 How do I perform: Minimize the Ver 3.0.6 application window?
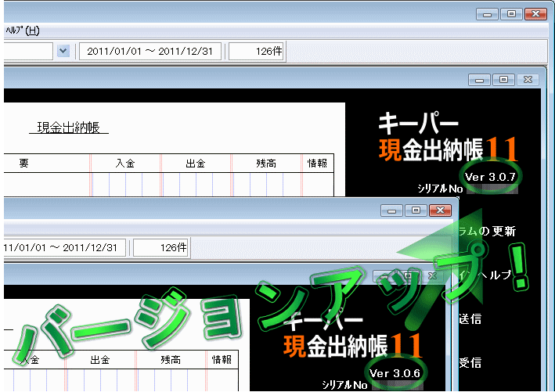coord(391,210)
